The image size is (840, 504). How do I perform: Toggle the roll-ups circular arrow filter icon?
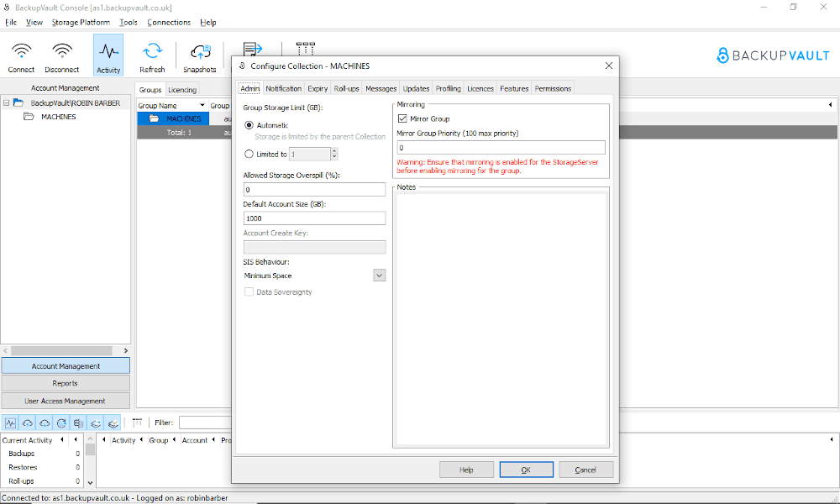[61, 423]
